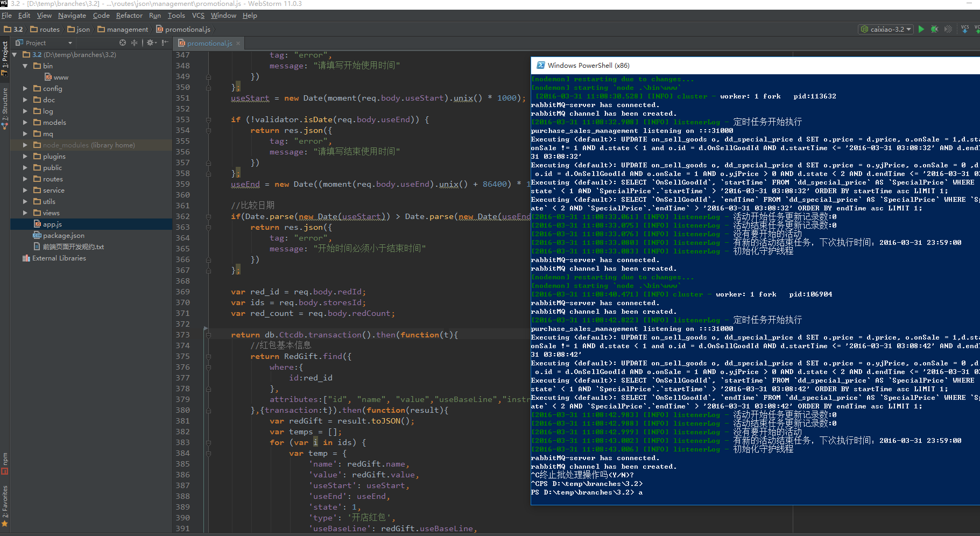
Task: Fold the if block at line 353
Action: click(x=208, y=119)
